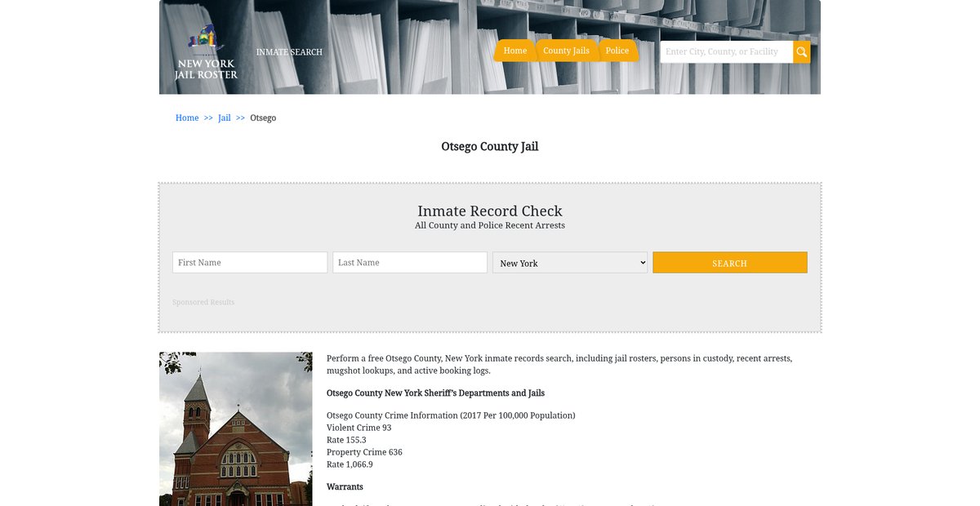980x506 pixels.
Task: Click the Warrants heading
Action: pos(345,487)
